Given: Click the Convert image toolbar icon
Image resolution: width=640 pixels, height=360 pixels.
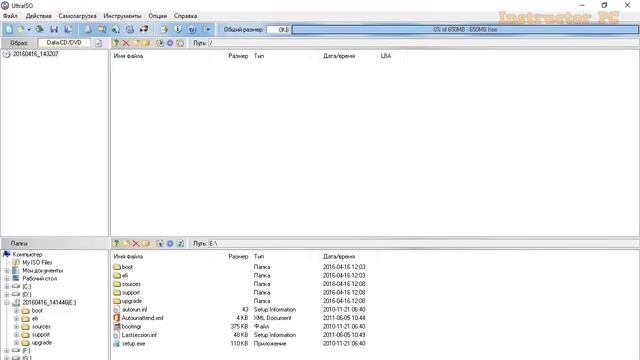Looking at the screenshot, I should click(116, 29).
